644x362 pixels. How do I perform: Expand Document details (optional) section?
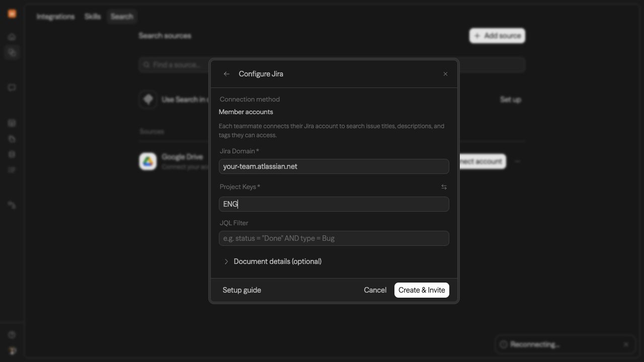tap(272, 261)
